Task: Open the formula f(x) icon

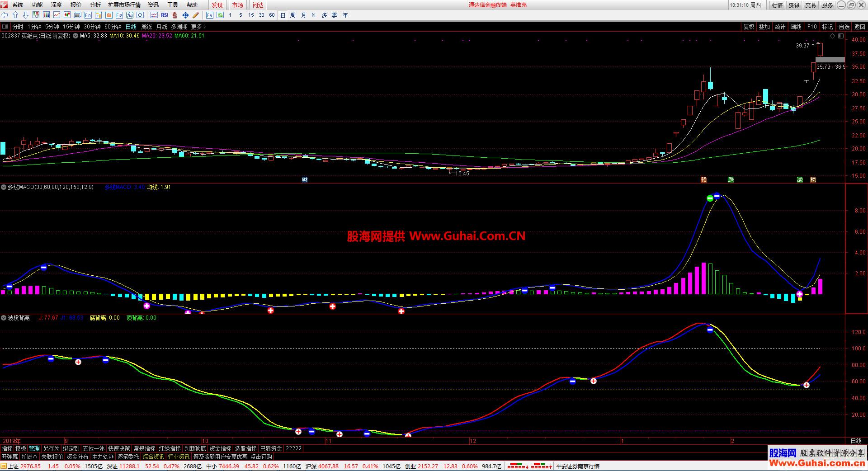Action: [130, 15]
